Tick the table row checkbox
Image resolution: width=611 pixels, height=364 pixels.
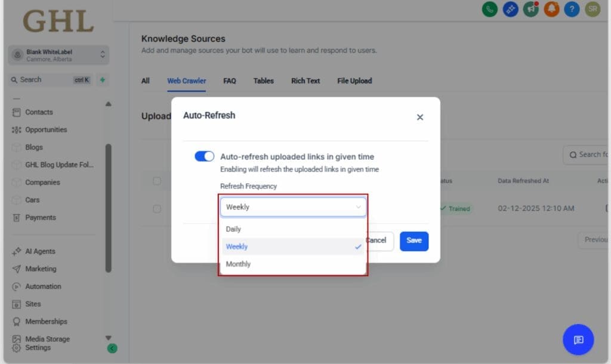(157, 209)
